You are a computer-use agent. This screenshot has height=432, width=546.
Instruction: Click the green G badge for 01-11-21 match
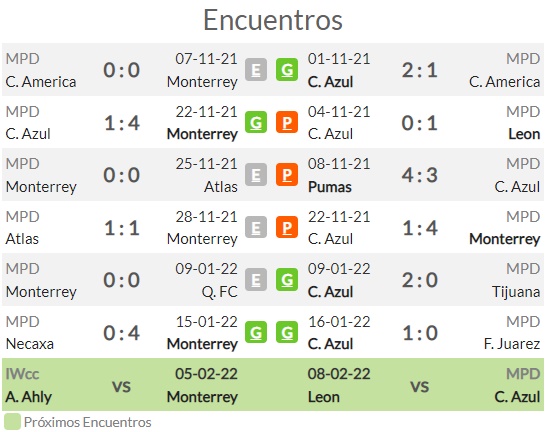pyautogui.click(x=287, y=70)
